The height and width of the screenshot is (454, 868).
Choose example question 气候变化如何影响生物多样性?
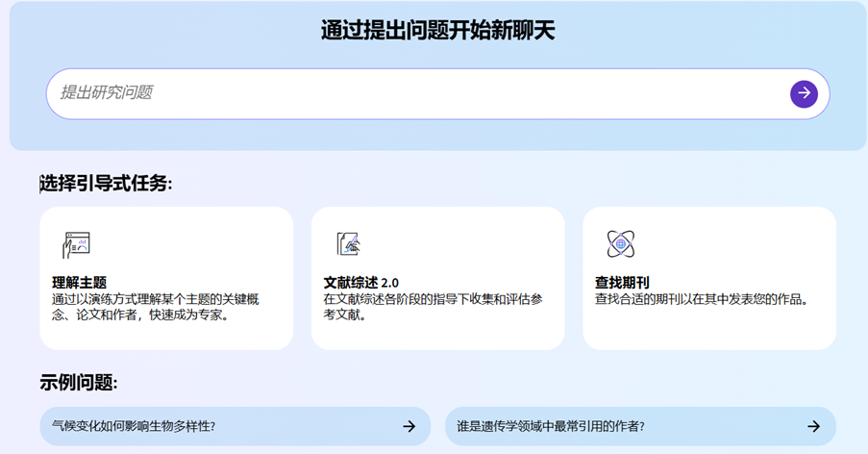(x=134, y=426)
